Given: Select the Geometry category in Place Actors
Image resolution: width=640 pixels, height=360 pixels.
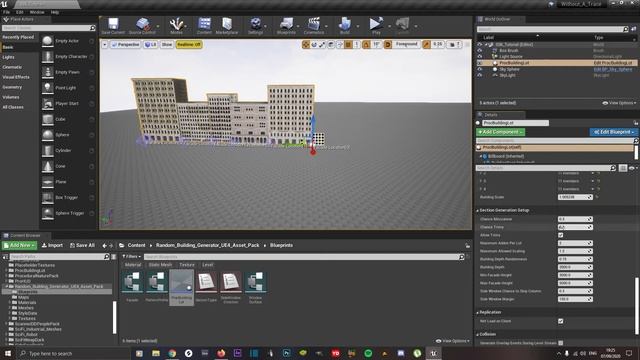Looking at the screenshot, I should [12, 87].
